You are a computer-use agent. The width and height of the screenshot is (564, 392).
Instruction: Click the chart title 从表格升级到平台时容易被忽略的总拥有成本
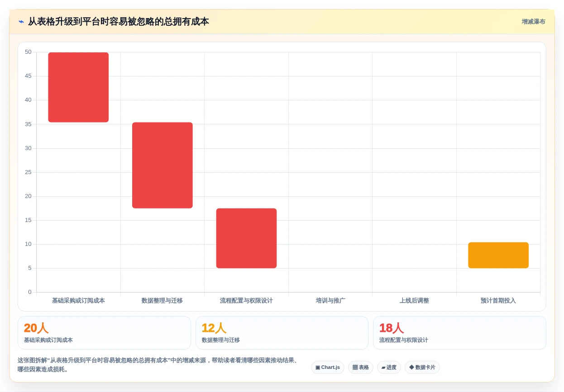tap(119, 22)
